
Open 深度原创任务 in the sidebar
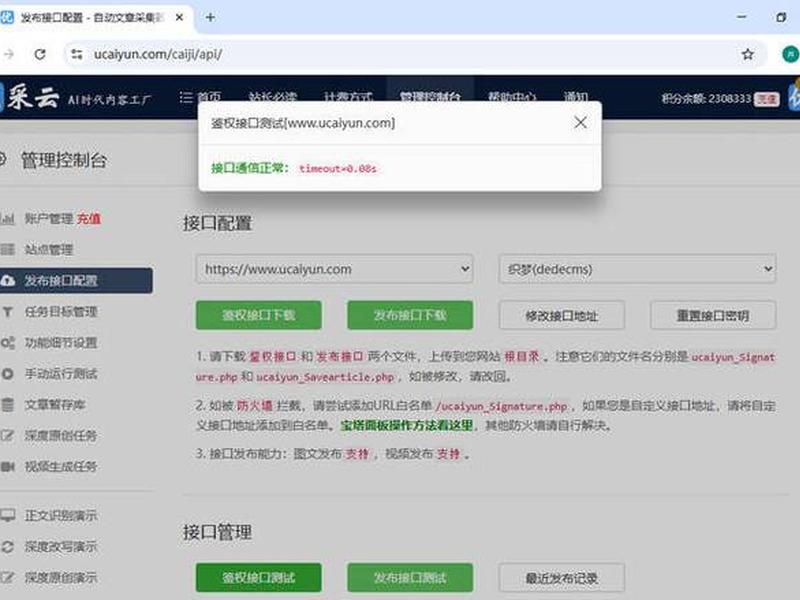tap(61, 436)
